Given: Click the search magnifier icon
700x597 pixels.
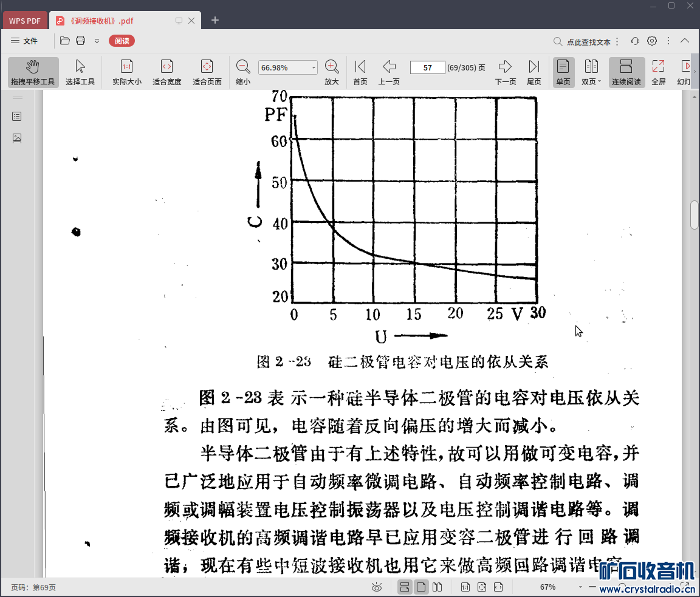Looking at the screenshot, I should [x=558, y=41].
